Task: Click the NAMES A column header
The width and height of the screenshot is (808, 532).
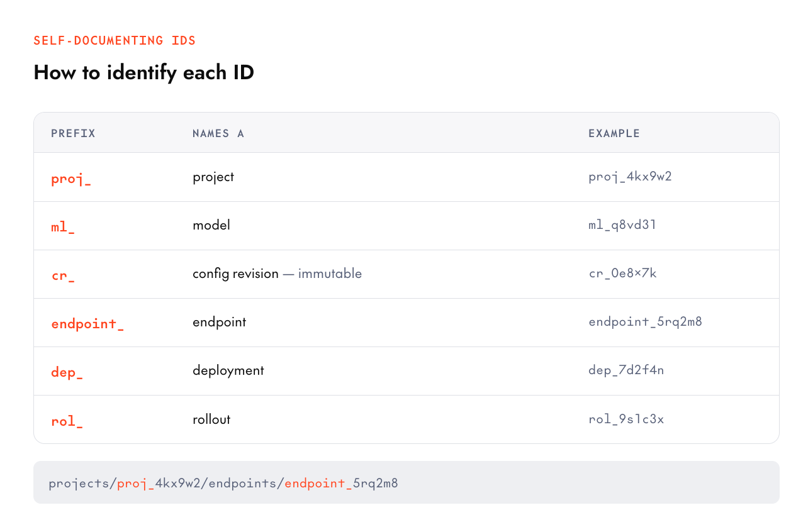Action: (x=218, y=133)
